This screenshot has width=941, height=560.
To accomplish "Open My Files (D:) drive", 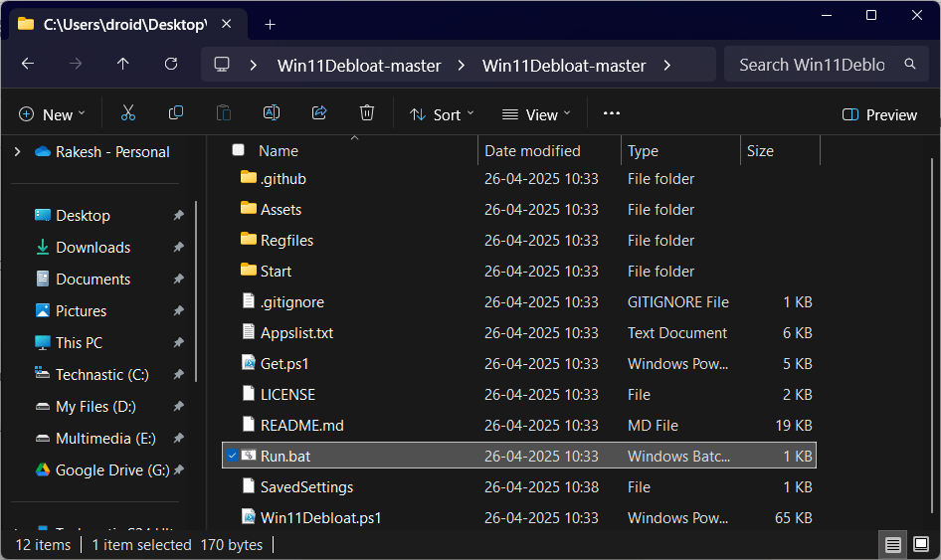I will pyautogui.click(x=95, y=407).
